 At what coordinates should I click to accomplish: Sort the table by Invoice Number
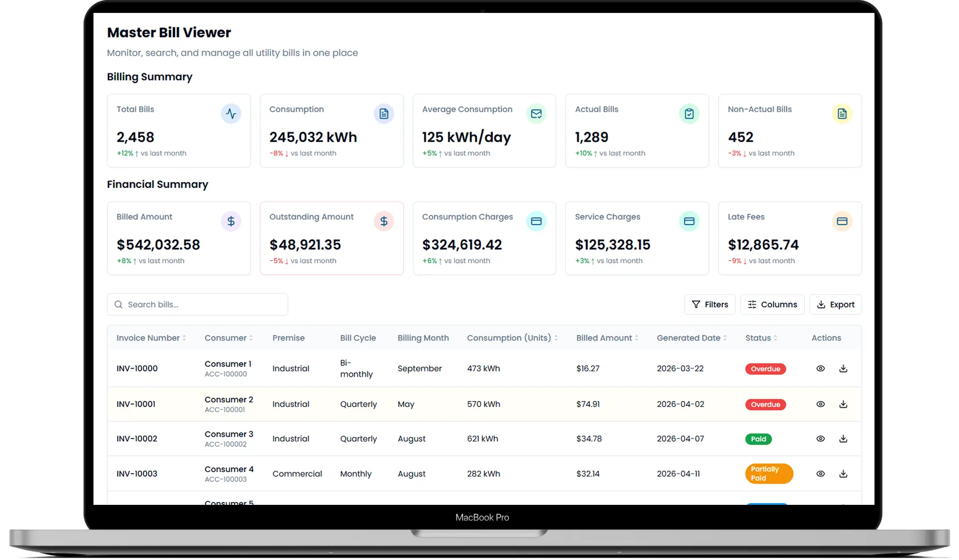pyautogui.click(x=184, y=337)
